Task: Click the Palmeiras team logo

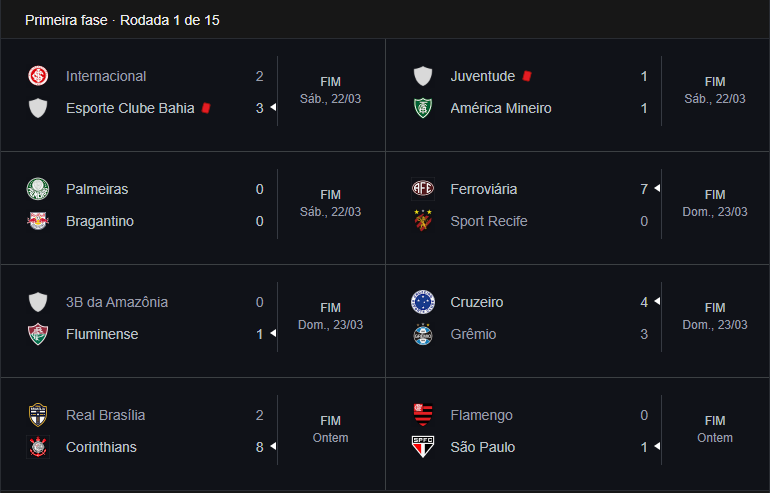Action: tap(38, 189)
